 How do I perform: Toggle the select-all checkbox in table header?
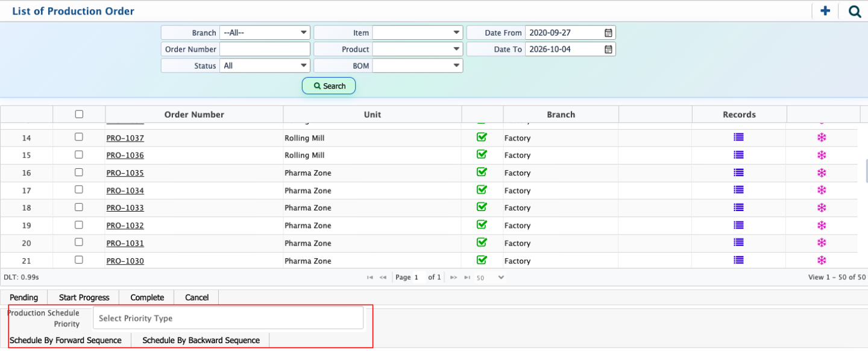pos(79,114)
